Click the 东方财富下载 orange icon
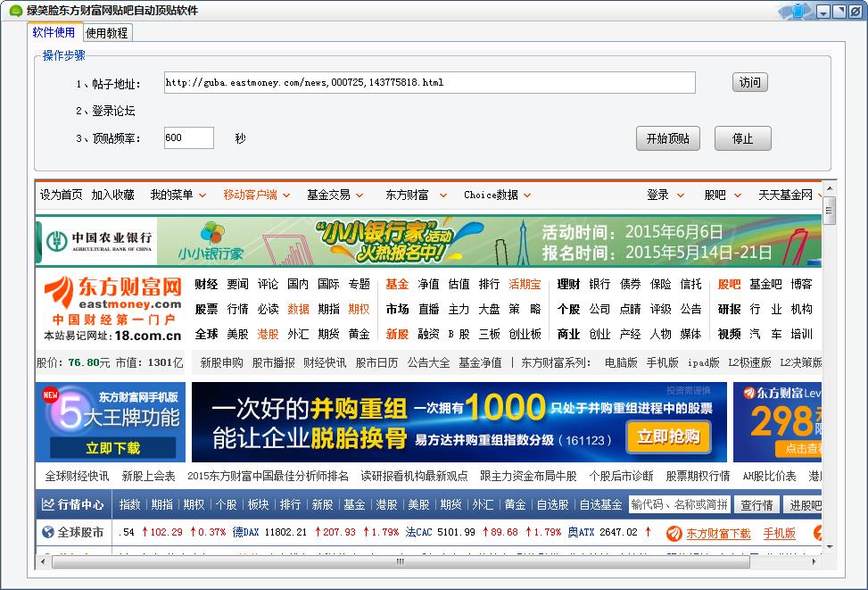Viewport: 868px width, 590px height. [x=674, y=533]
